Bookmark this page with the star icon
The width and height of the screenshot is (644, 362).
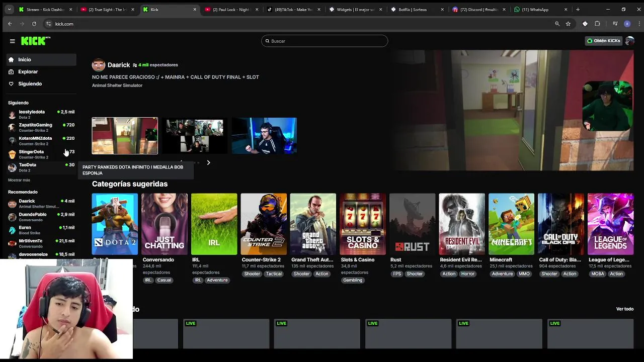click(x=568, y=24)
